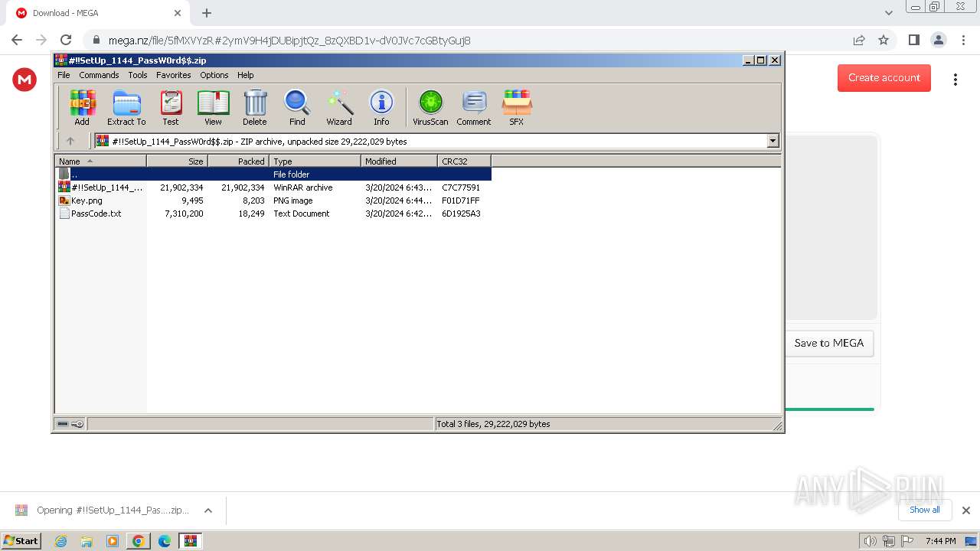Open the Commands menu
Screen dimensions: 980x551
pos(99,75)
